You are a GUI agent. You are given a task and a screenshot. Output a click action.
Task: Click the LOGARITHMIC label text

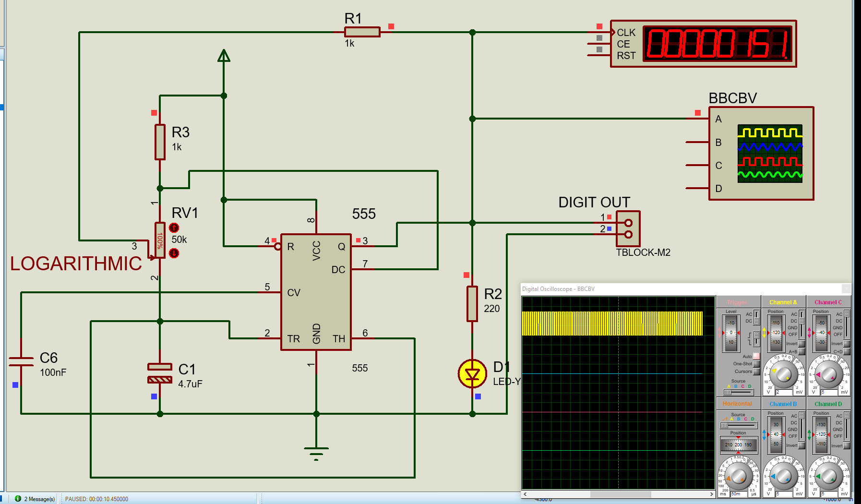click(76, 264)
